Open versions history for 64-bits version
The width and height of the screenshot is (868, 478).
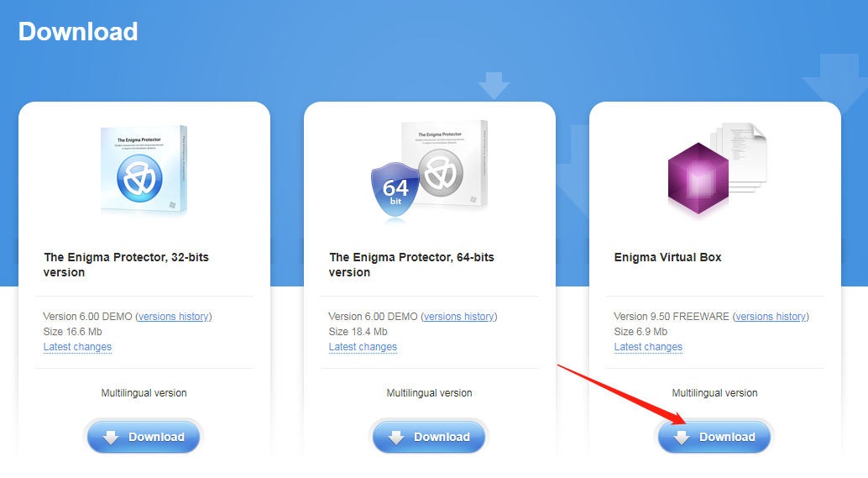click(459, 316)
